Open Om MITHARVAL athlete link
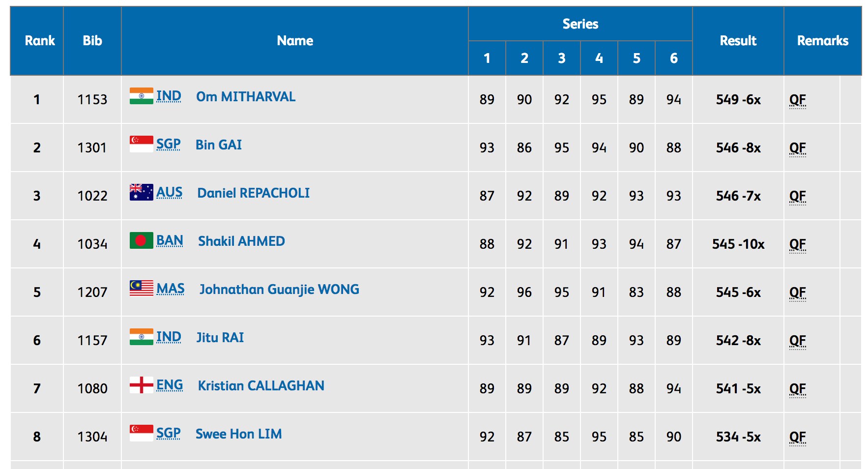The height and width of the screenshot is (469, 868). point(246,97)
